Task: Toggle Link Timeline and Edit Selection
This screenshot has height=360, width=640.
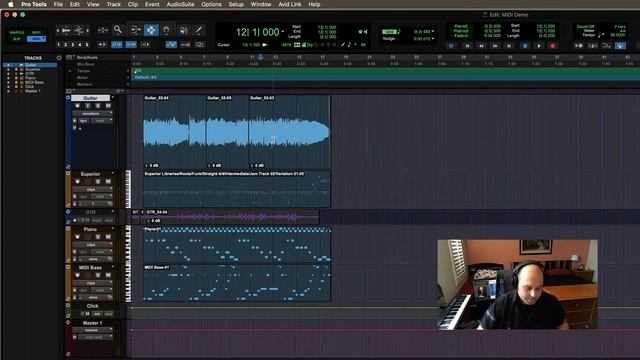Action: (117, 44)
